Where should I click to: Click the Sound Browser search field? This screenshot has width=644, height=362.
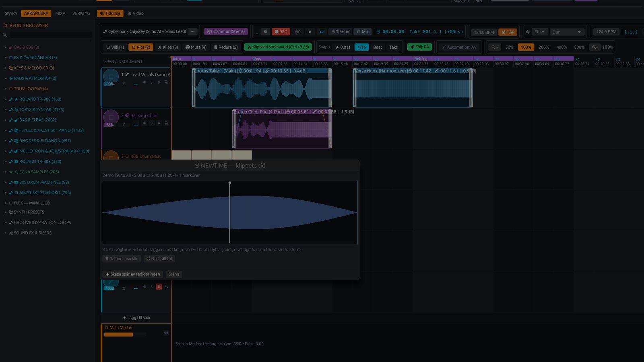click(x=51, y=35)
